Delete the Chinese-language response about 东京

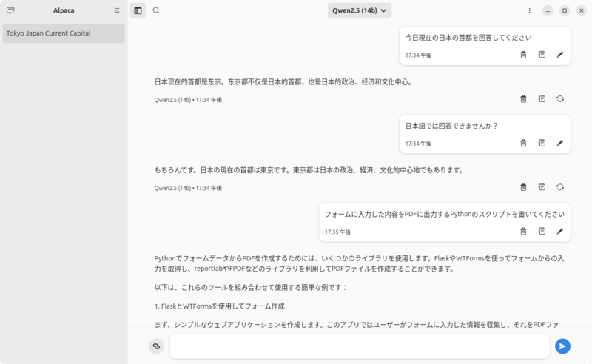pos(523,98)
